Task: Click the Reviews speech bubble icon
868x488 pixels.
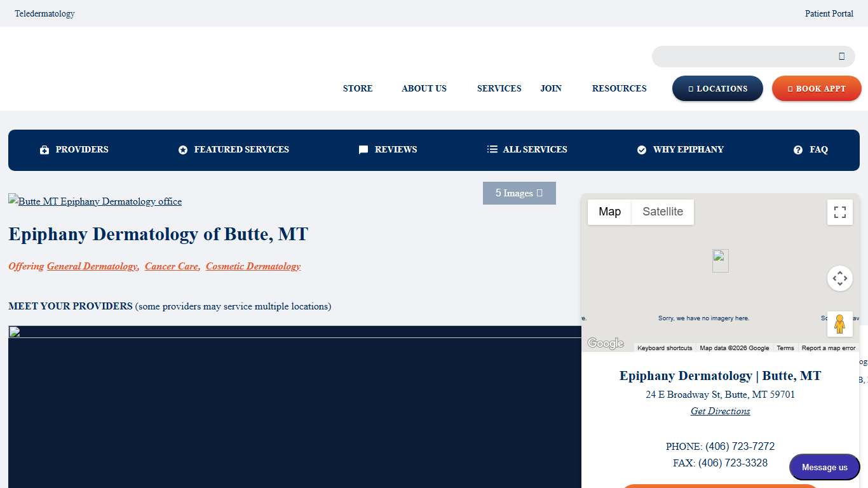Action: 363,149
